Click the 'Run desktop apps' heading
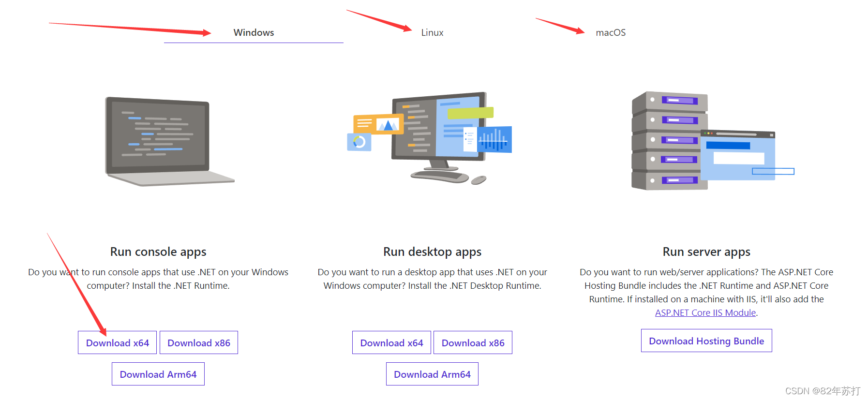The image size is (868, 400). coord(432,252)
